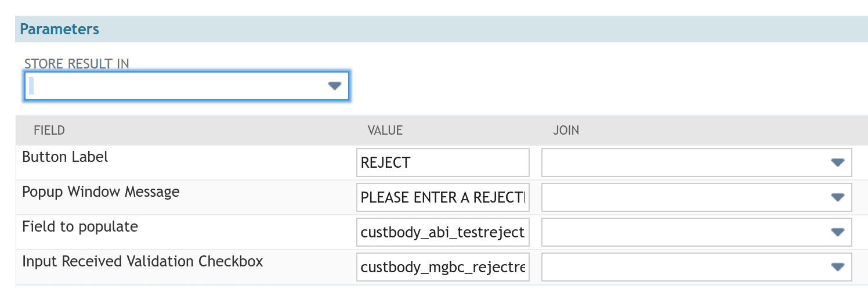Open Join dropdown for Input Received Validation Checkbox
The height and width of the screenshot is (303, 868).
click(x=837, y=267)
